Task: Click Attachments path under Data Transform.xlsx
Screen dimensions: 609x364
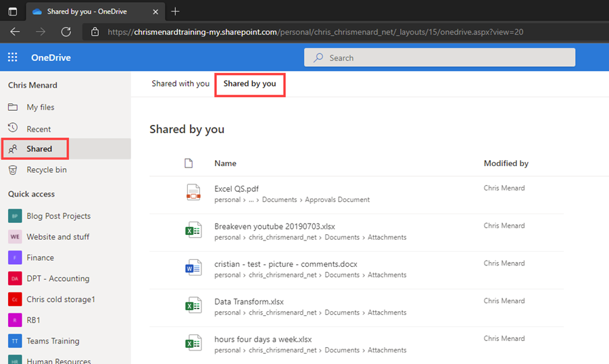Action: tap(387, 313)
